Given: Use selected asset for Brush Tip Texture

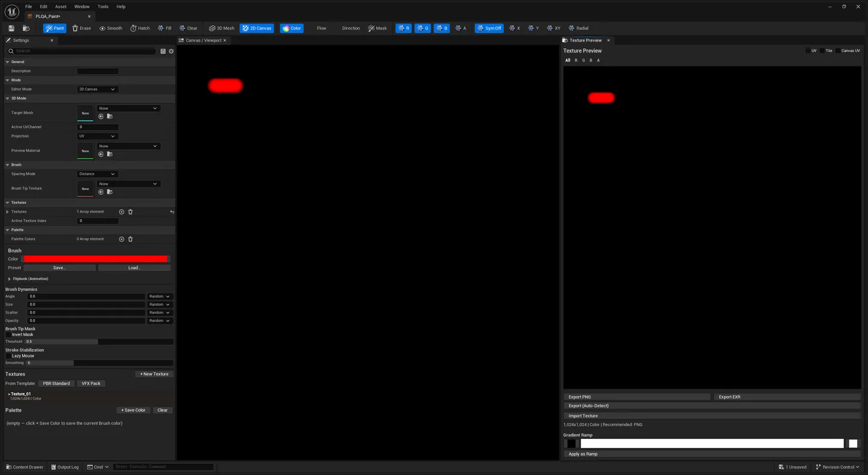Looking at the screenshot, I should (101, 192).
